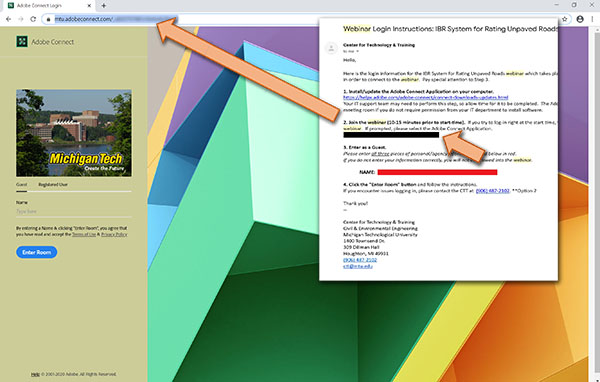600x382 pixels.
Task: Minimize the browser window
Action: [557, 5]
